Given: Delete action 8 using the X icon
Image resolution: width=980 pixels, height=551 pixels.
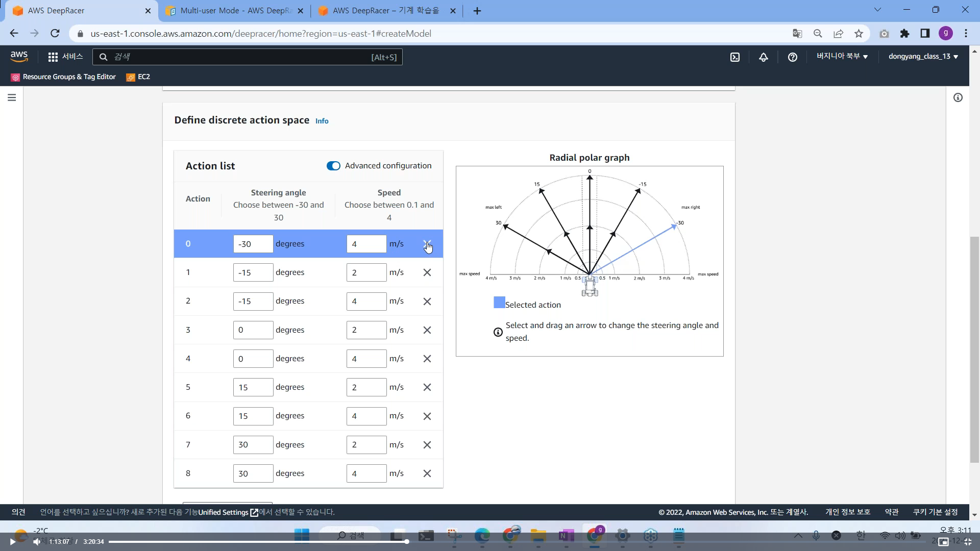Looking at the screenshot, I should [427, 473].
